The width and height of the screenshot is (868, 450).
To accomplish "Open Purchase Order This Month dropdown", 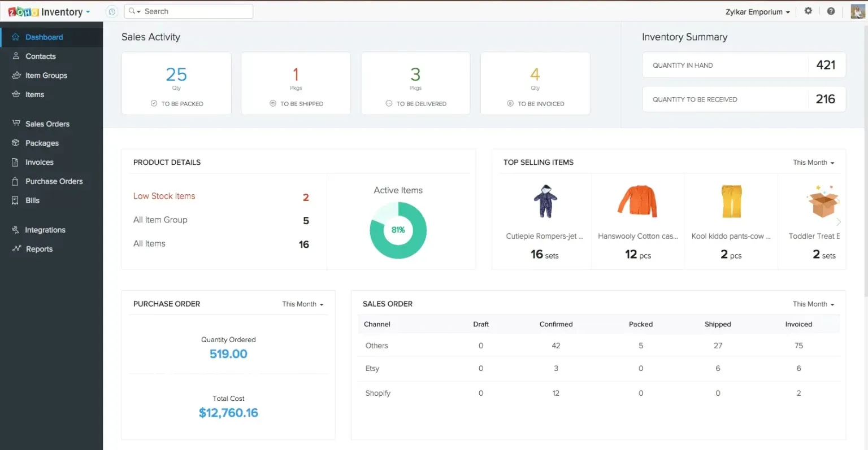I will [x=303, y=304].
